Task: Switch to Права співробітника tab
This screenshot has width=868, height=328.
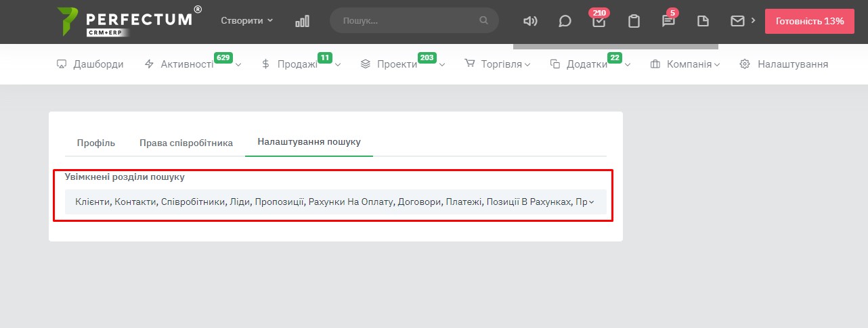Action: (186, 143)
